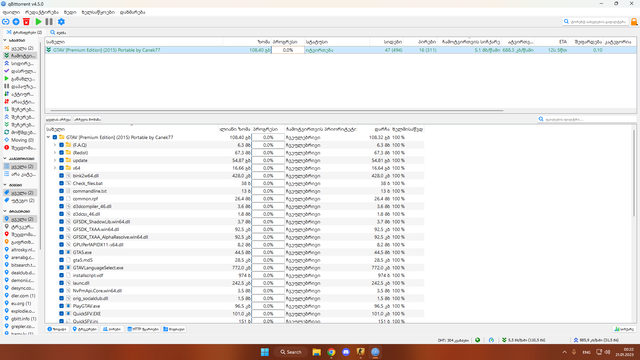Open Discord from the taskbar
This screenshot has height=360, width=640.
(x=346, y=352)
